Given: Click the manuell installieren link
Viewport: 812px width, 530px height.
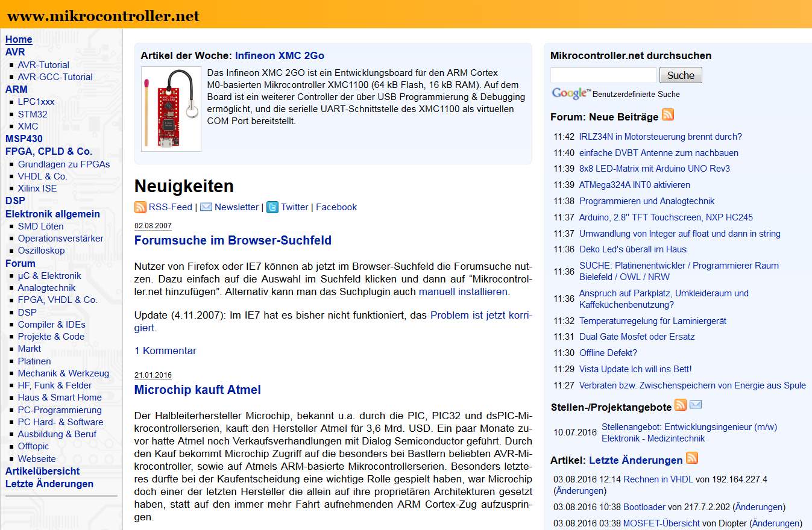Looking at the screenshot, I should pyautogui.click(x=464, y=292).
